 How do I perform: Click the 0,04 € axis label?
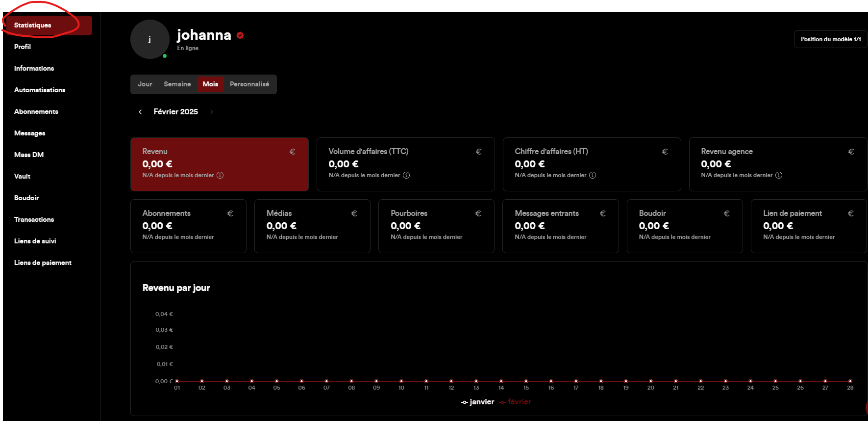(164, 314)
